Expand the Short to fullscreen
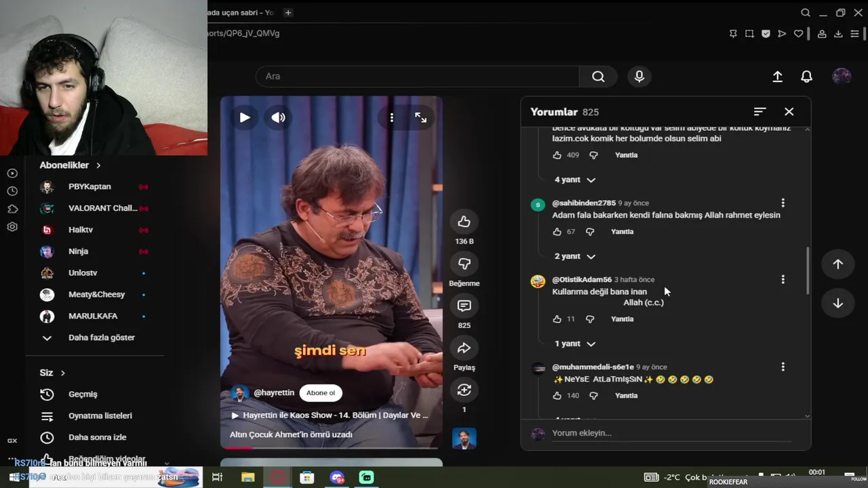The image size is (868, 488). point(420,117)
